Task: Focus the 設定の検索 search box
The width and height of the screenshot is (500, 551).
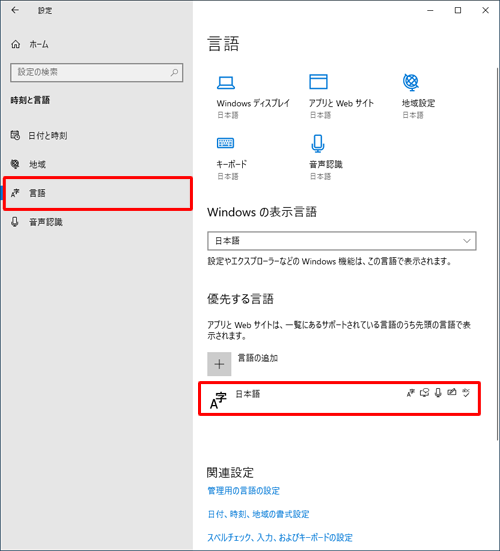Action: [97, 72]
